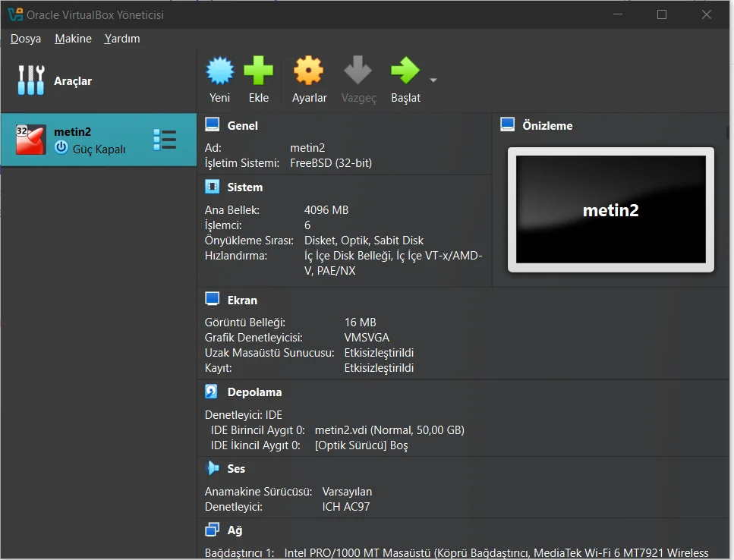Click the Önizleme panel heading
Screen dimensions: 734x560
tap(547, 125)
